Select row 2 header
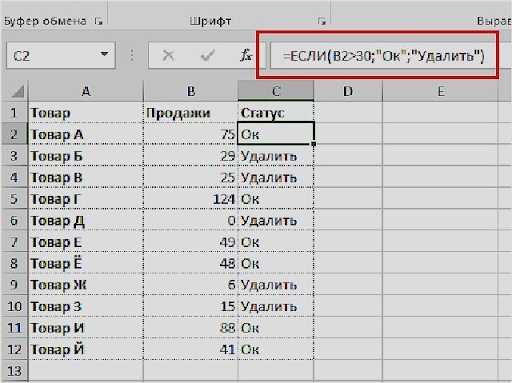 point(14,134)
